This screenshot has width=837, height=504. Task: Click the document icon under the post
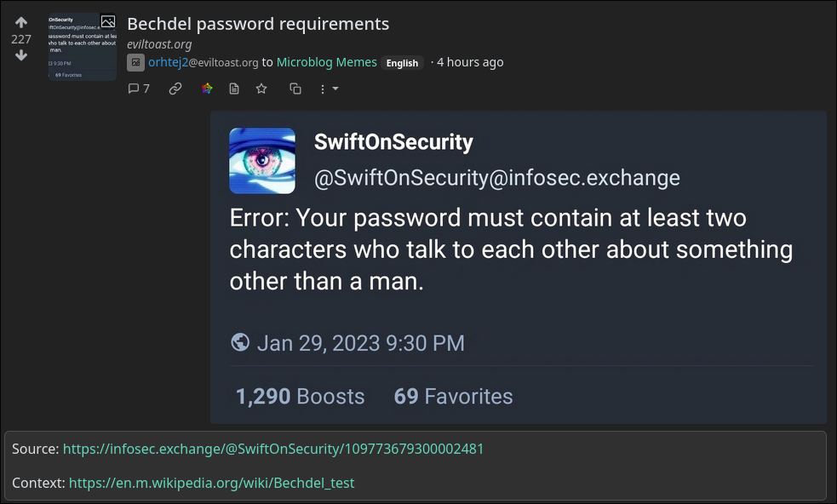pos(234,89)
